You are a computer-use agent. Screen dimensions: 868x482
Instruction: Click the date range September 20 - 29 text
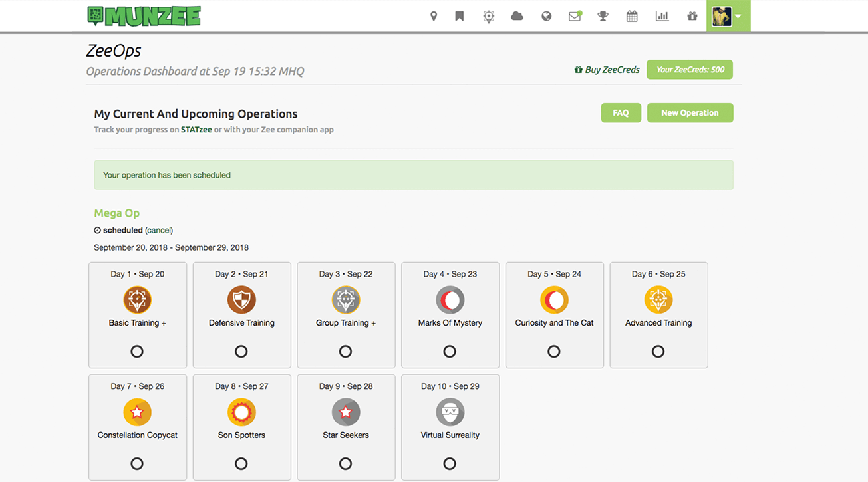pos(172,247)
